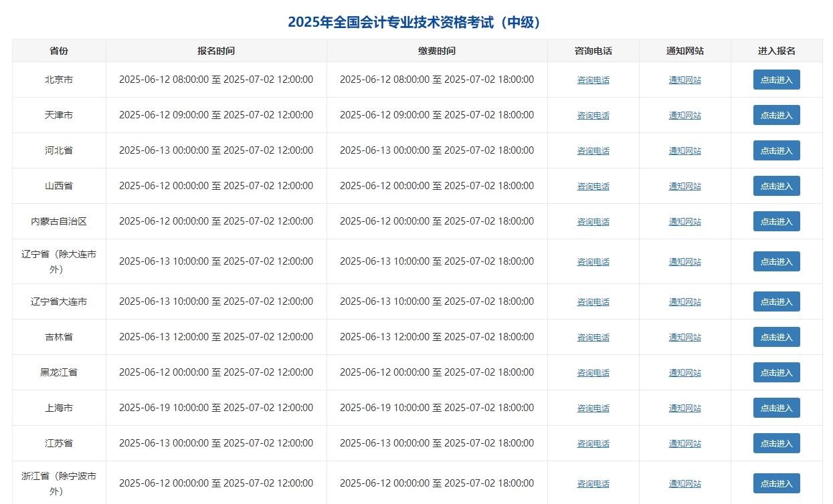
Task: Click 点击进入 button for 江苏省
Action: pyautogui.click(x=776, y=443)
